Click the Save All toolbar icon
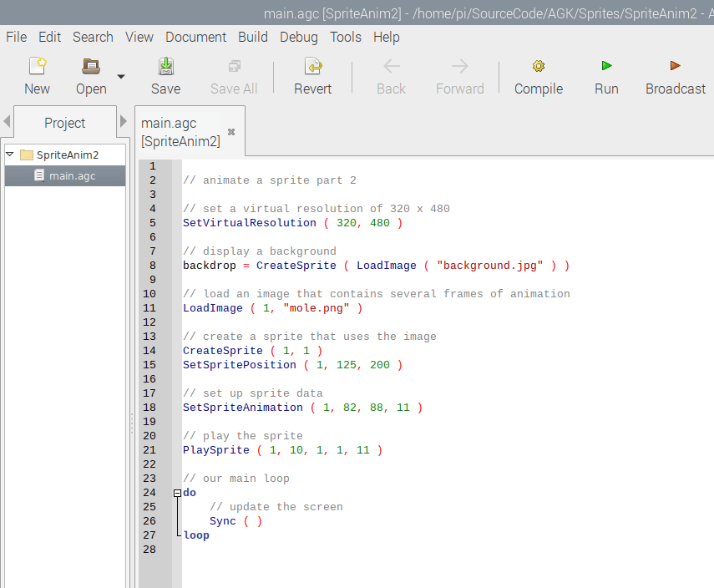 coord(234,67)
